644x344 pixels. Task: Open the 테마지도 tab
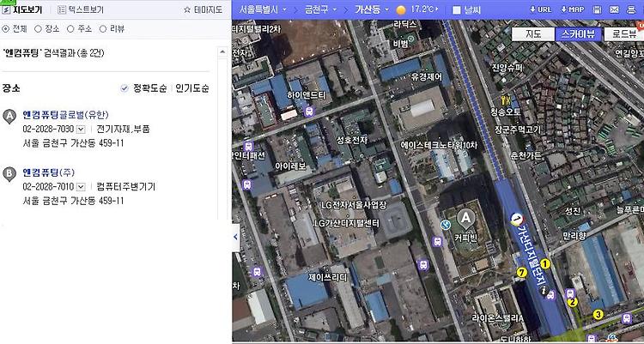point(209,9)
